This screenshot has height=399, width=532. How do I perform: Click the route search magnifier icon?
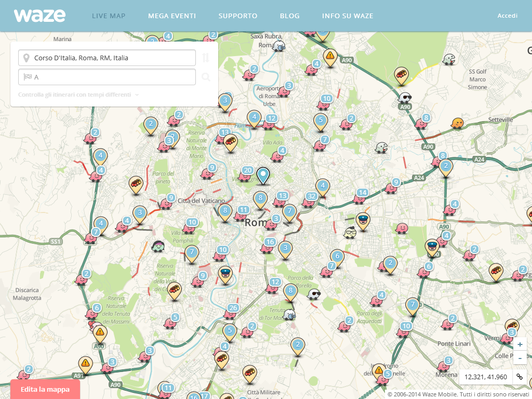pos(206,77)
